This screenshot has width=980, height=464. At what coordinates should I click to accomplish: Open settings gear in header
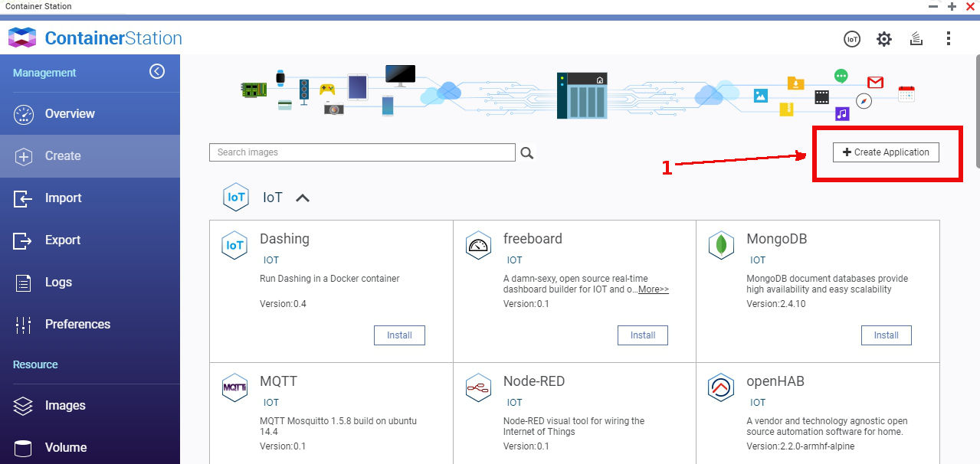tap(884, 39)
